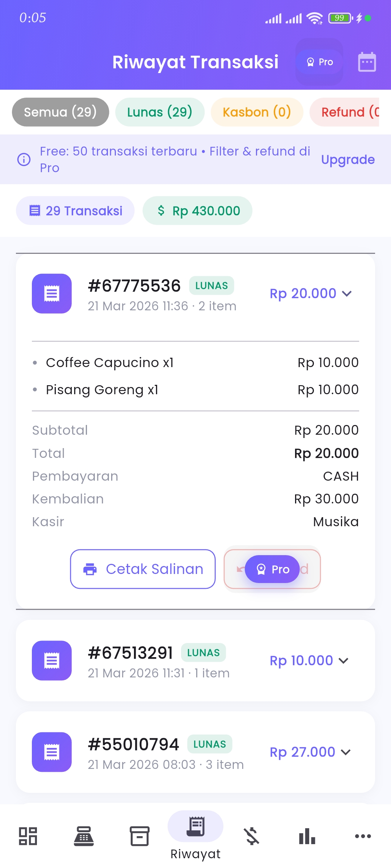The width and height of the screenshot is (391, 868).
Task: Tap the info icon in the Free banner
Action: tap(24, 159)
